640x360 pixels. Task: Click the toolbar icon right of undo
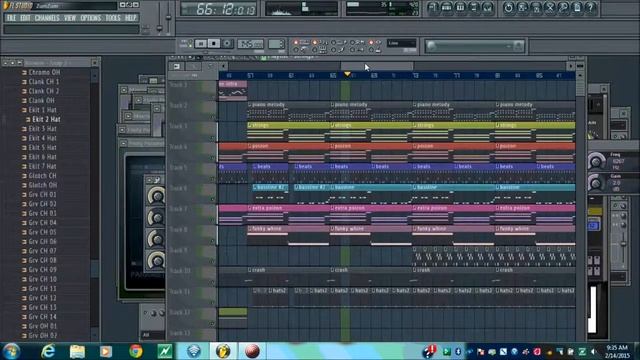click(x=522, y=8)
